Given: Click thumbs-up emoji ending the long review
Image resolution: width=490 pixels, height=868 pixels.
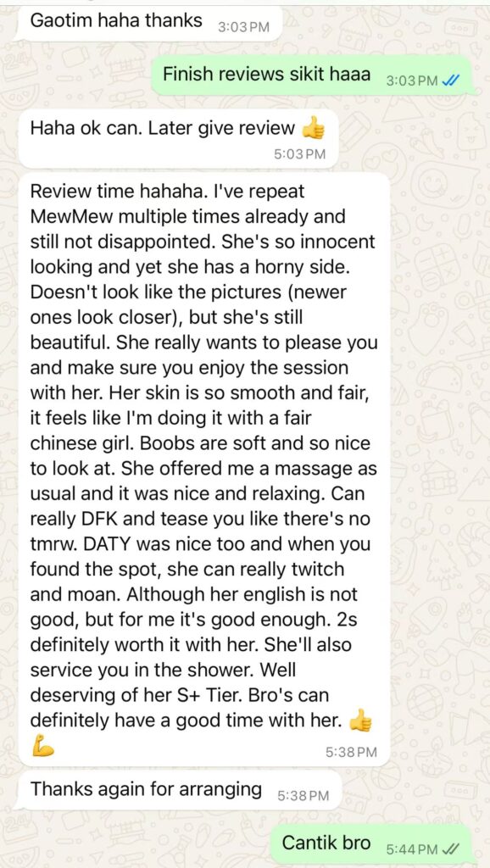Looking at the screenshot, I should click(x=361, y=720).
